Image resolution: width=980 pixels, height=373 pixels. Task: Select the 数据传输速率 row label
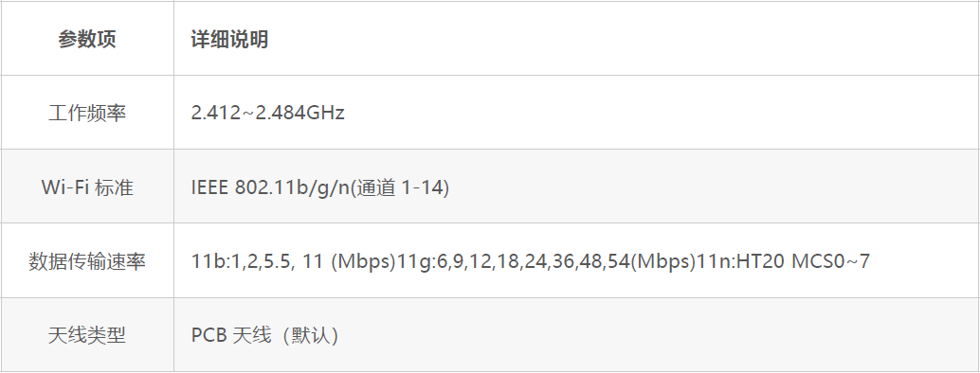click(87, 261)
